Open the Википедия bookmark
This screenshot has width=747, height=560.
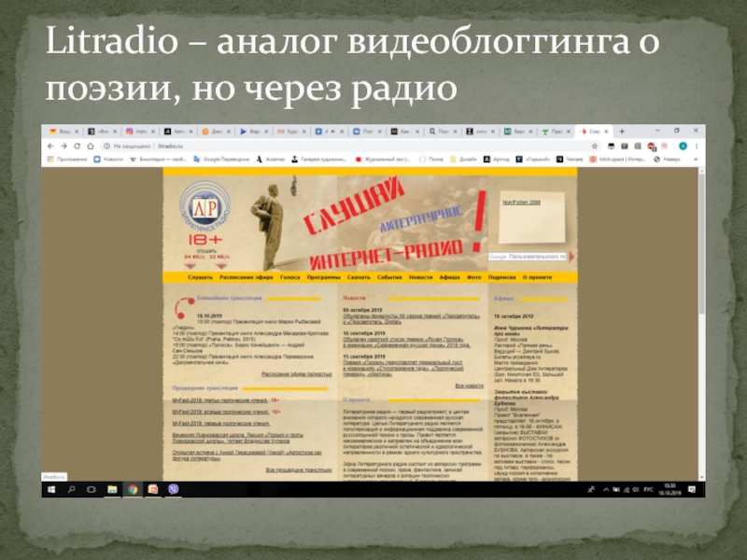coord(158,160)
